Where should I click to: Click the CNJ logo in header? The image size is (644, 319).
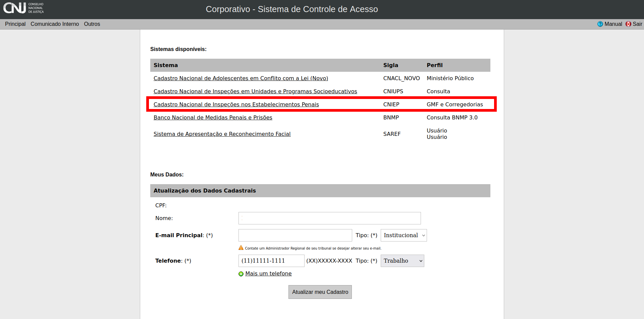point(23,8)
